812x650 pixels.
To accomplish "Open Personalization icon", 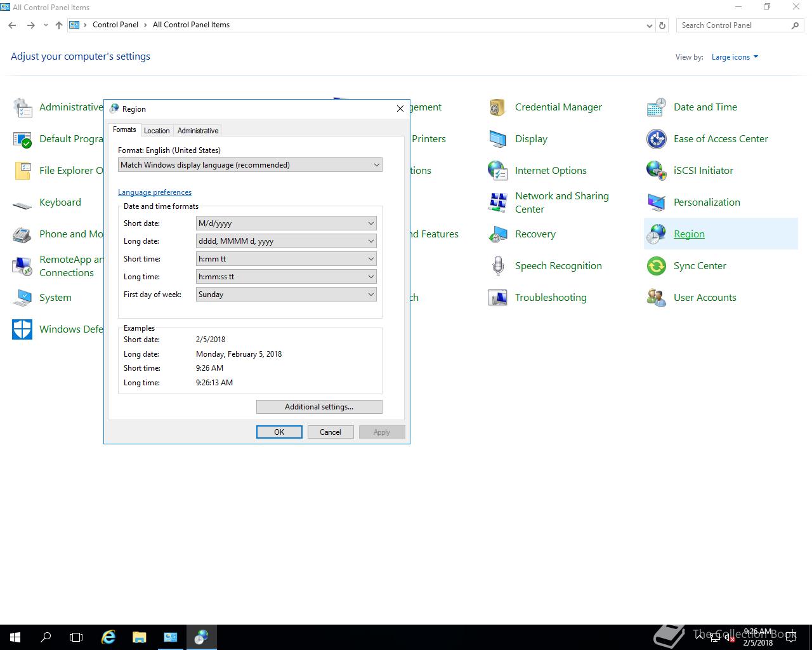I will click(x=657, y=202).
